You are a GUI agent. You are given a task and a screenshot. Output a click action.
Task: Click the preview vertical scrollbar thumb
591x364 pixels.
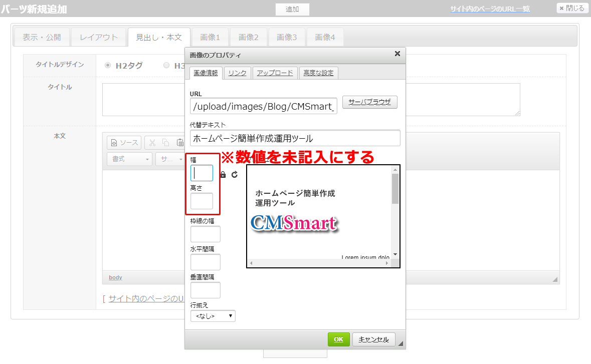tap(395, 188)
